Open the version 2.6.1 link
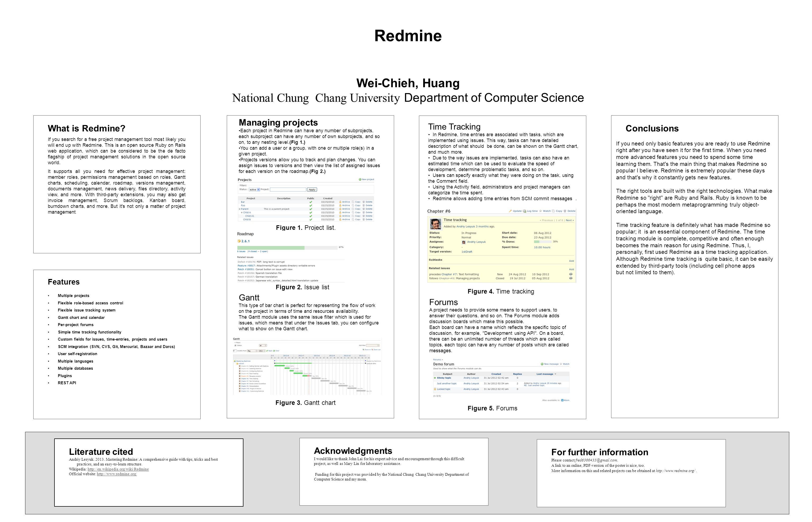 (246, 241)
